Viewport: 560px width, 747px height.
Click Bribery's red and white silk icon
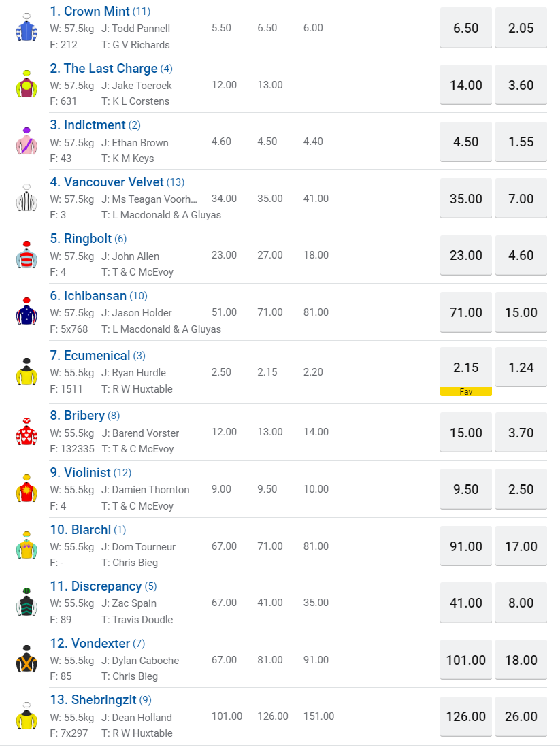pyautogui.click(x=27, y=432)
